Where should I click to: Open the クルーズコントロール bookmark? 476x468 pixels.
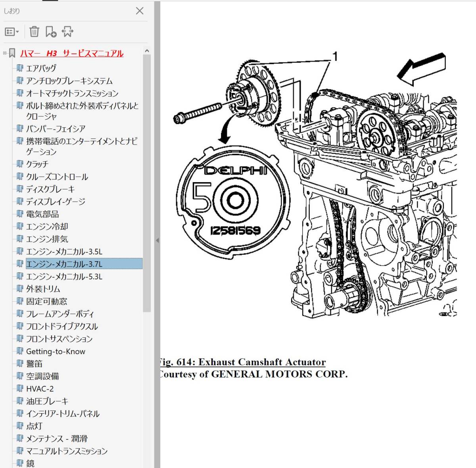pos(57,177)
